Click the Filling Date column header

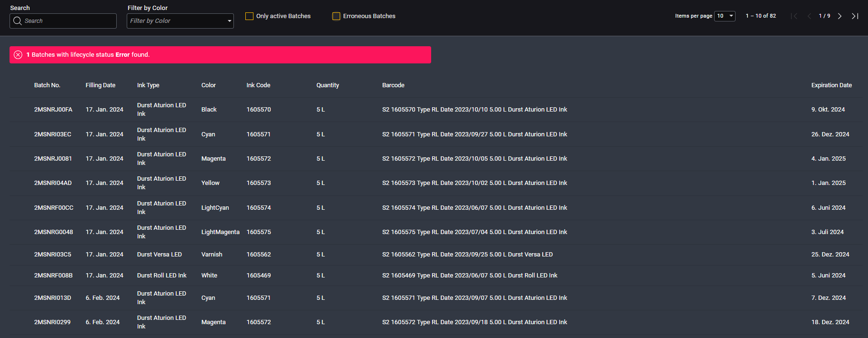coord(101,85)
